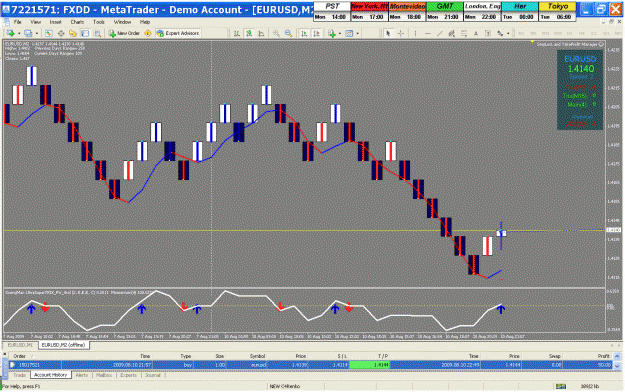Click the connection status bars icon
Image resolution: width=625 pixels, height=392 pixels.
click(x=561, y=386)
